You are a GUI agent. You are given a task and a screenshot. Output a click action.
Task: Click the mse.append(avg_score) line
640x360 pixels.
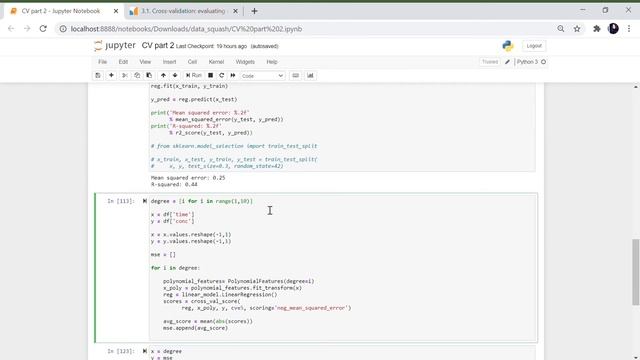coord(196,328)
